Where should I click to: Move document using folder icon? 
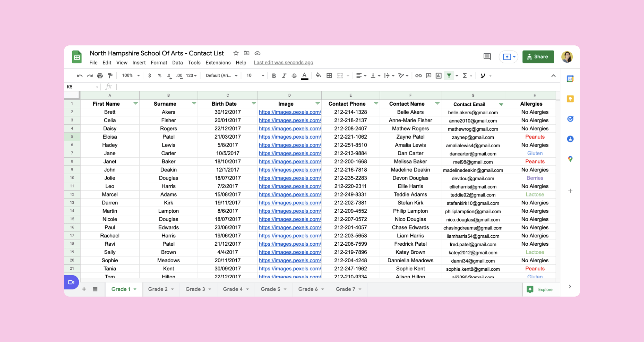click(x=247, y=53)
